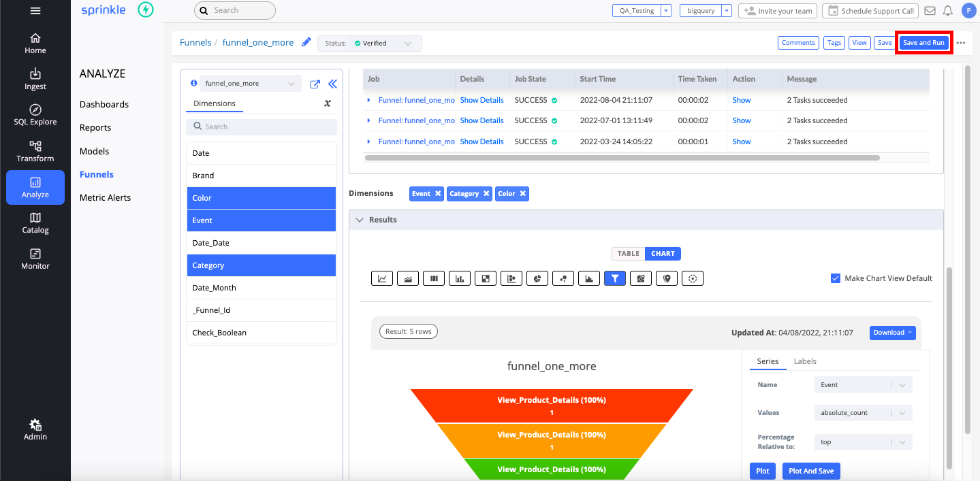Open Ingest in the left sidebar

(x=35, y=80)
